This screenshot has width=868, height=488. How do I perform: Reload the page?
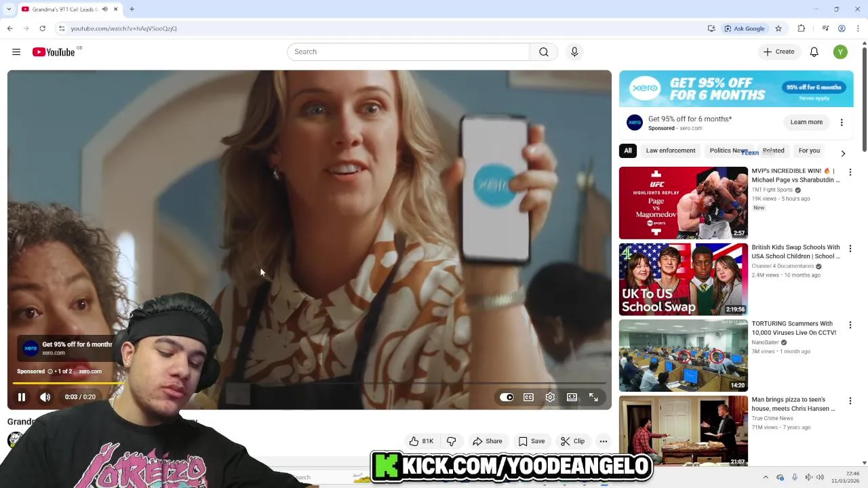click(x=42, y=28)
